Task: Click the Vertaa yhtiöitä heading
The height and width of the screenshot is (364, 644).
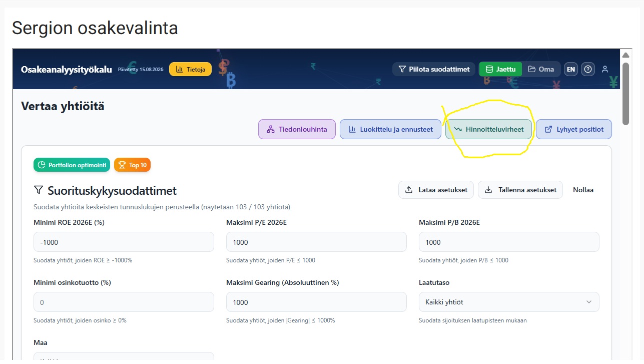Action: click(x=63, y=106)
